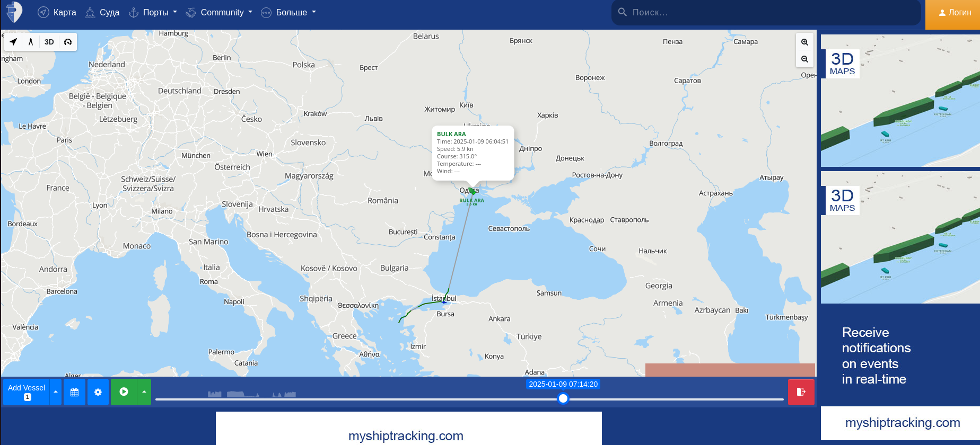Zoom out on the map
Viewport: 980px width, 445px height.
click(x=804, y=59)
